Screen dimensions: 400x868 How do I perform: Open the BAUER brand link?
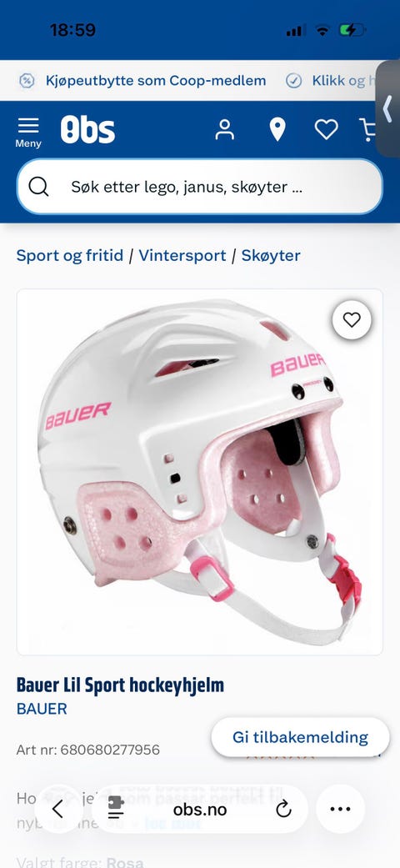pos(42,709)
